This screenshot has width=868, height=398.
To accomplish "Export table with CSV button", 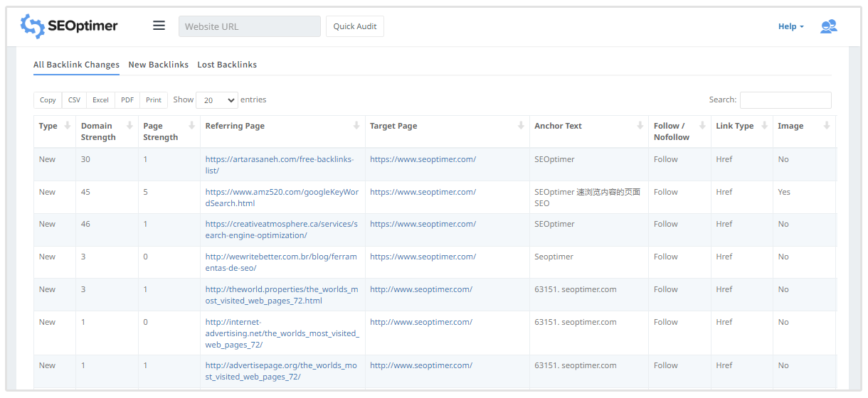I will click(74, 100).
